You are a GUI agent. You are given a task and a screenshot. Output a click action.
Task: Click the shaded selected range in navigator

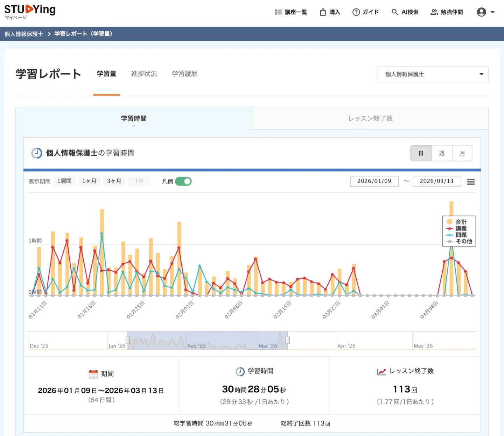(208, 340)
